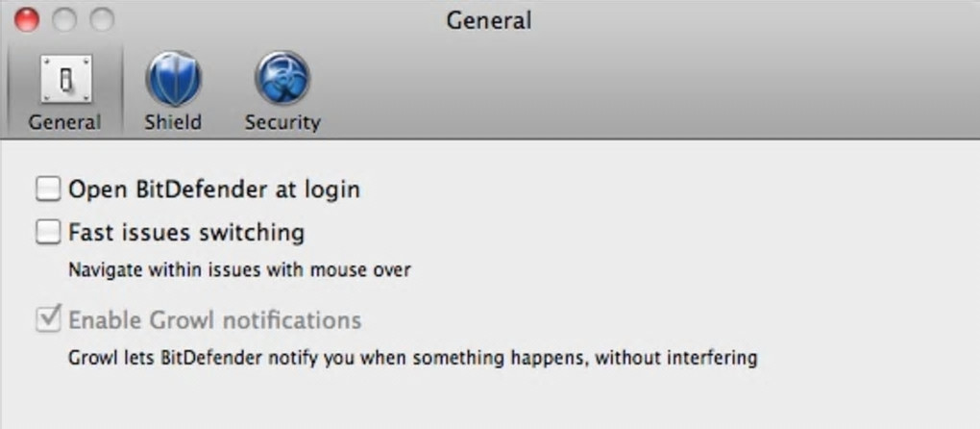
Task: Click the grayed-out minimize window button
Action: [x=63, y=19]
